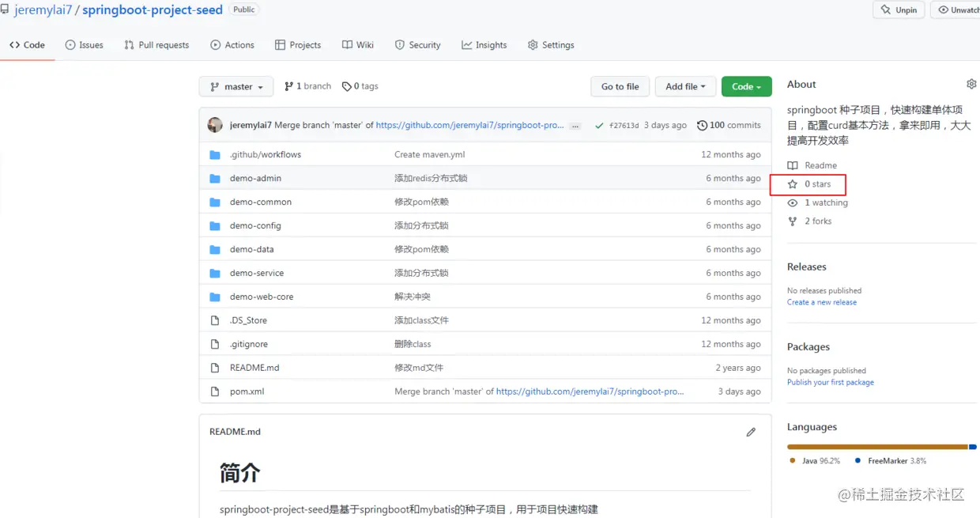980x518 pixels.
Task: Unpin the repository with Unpin button
Action: [899, 9]
